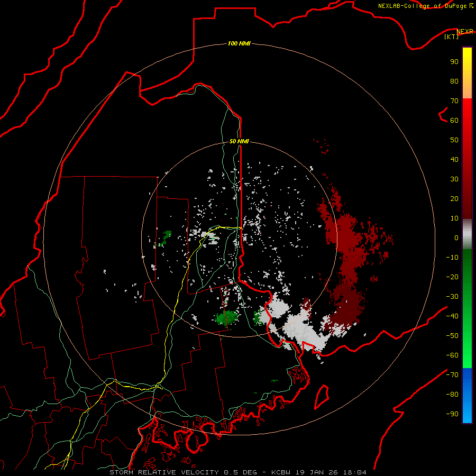Select the -50 value on velocity scale
The image size is (476, 476).
(x=452, y=336)
